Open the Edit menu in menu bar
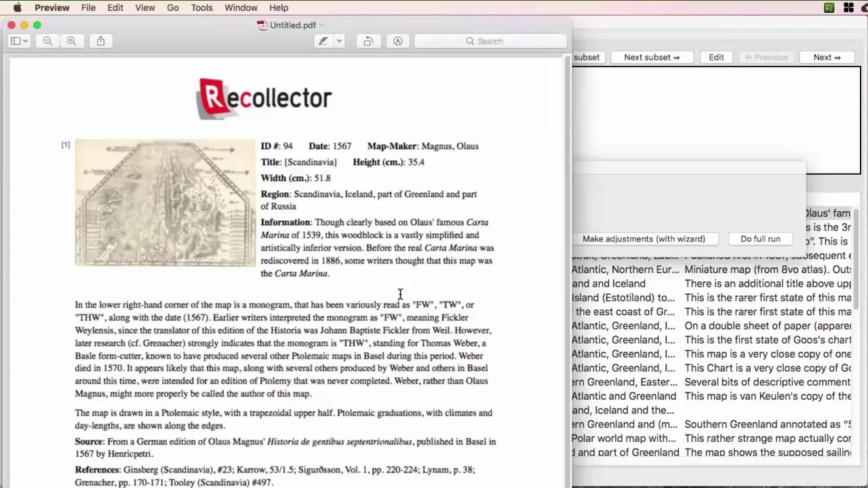Image resolution: width=868 pixels, height=488 pixels. [x=115, y=7]
